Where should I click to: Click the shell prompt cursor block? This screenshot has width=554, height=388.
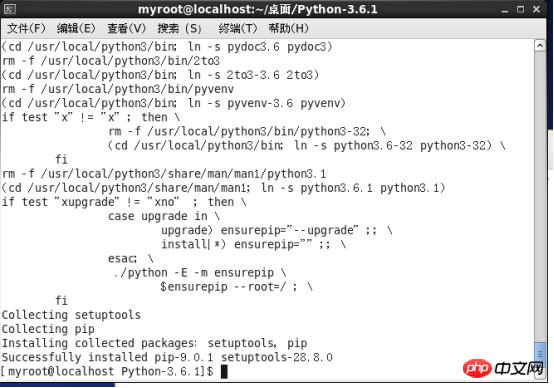click(224, 372)
